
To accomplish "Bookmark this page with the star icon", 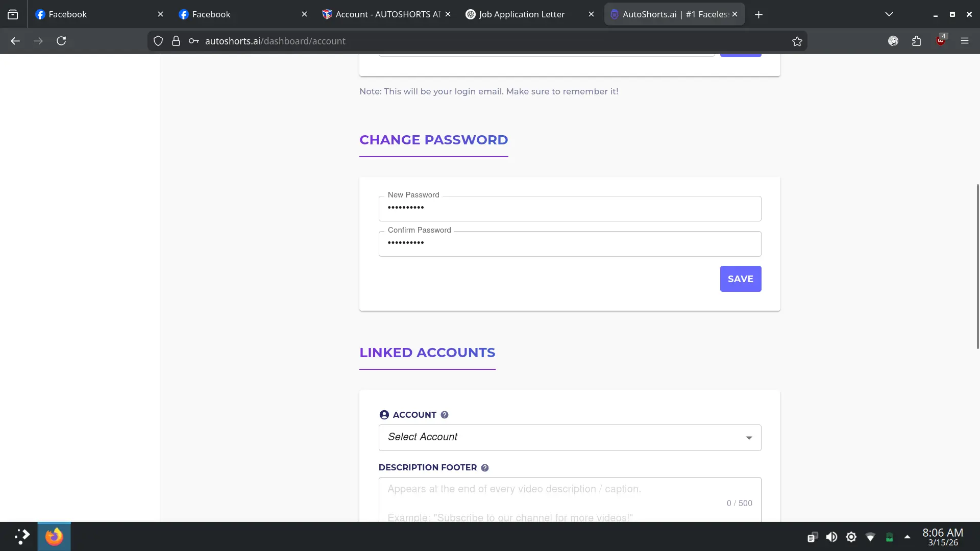I will pos(797,41).
